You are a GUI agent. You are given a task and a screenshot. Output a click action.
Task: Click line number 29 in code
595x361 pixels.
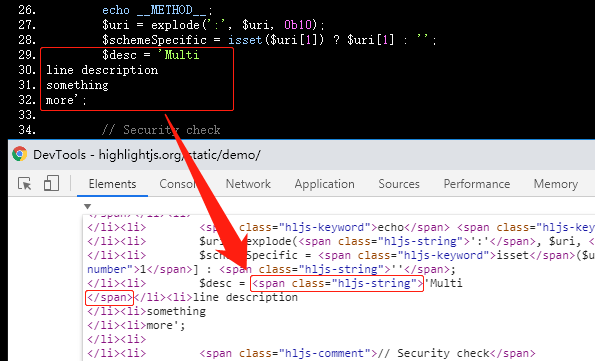coord(27,55)
